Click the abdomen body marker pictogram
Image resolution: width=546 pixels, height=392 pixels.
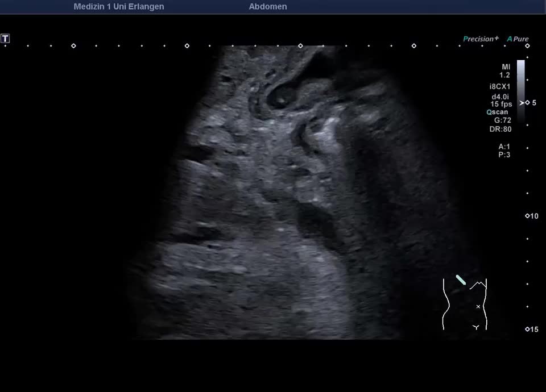coord(465,304)
